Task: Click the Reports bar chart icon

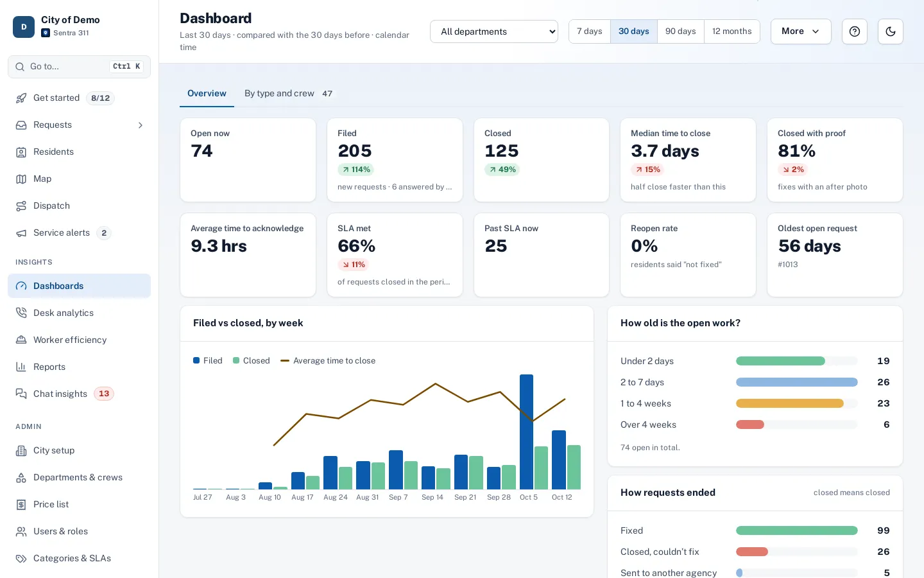Action: [21, 367]
